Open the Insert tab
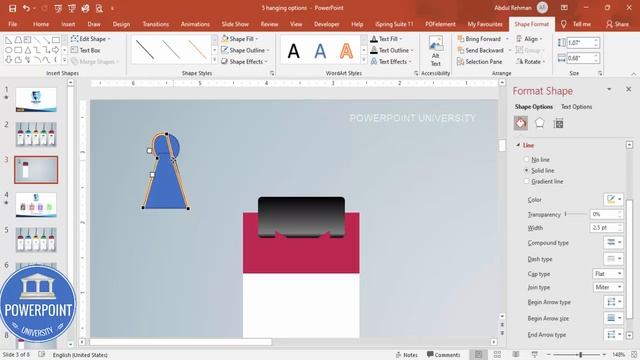Viewport: 640px width, 360px height. 68,24
